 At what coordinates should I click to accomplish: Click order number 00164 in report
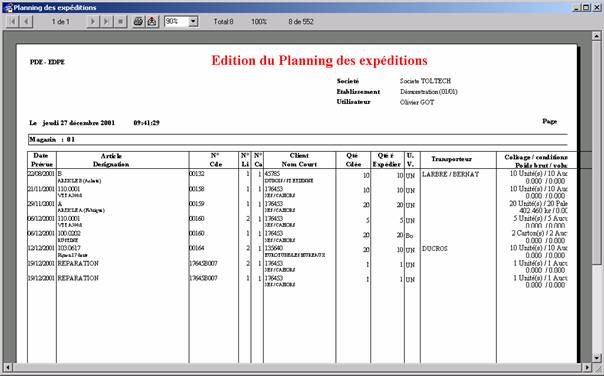197,248
